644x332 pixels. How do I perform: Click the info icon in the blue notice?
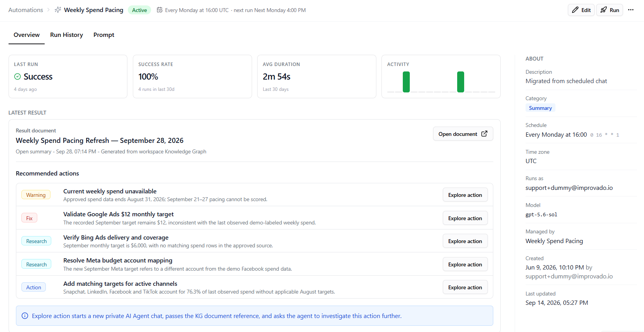click(x=25, y=316)
